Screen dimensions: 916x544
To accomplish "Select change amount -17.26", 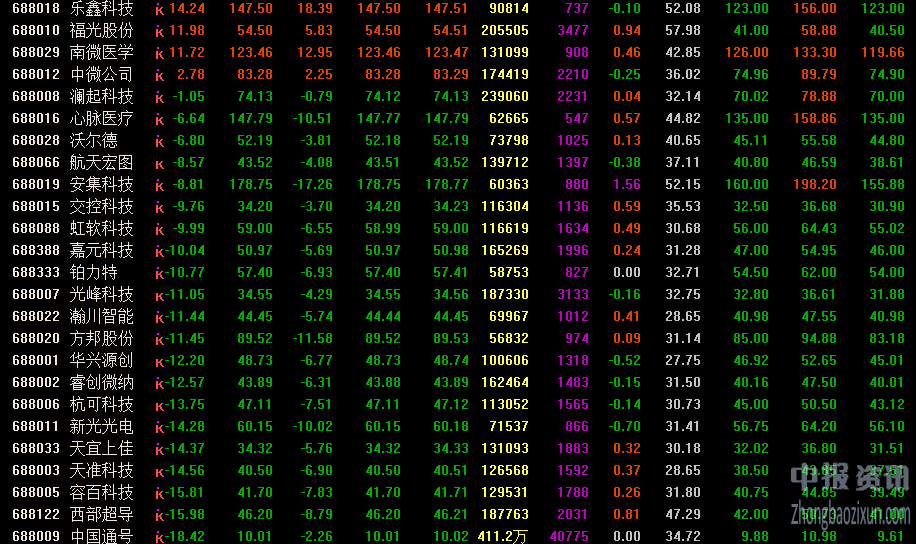I will pos(313,185).
